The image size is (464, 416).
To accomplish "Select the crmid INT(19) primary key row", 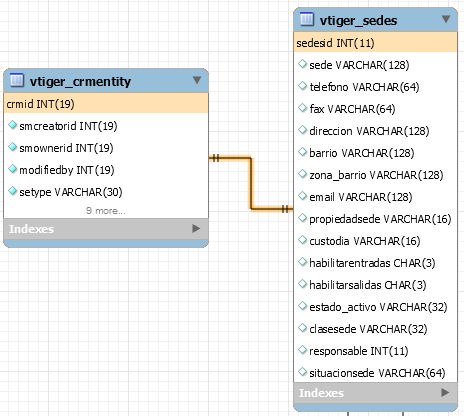I will coord(106,104).
